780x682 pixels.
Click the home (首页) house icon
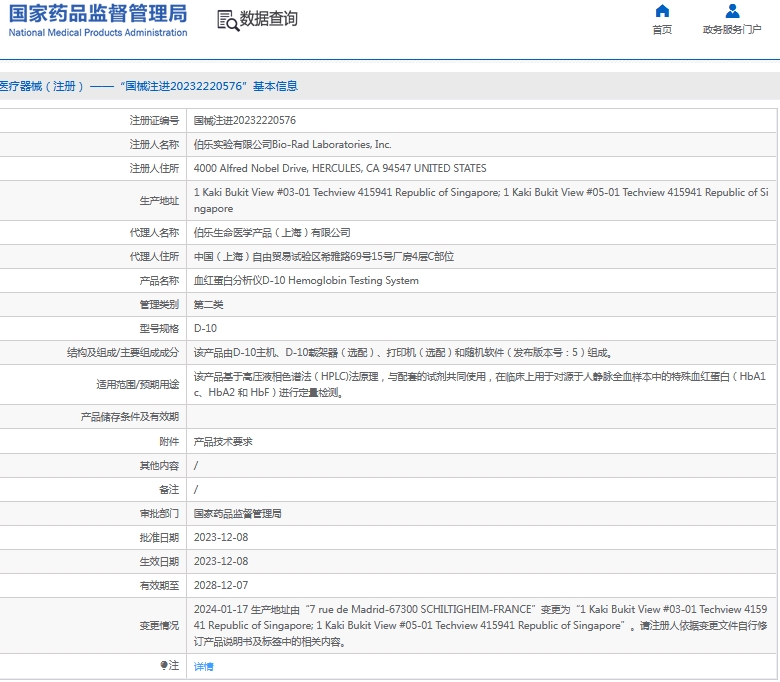pos(662,11)
